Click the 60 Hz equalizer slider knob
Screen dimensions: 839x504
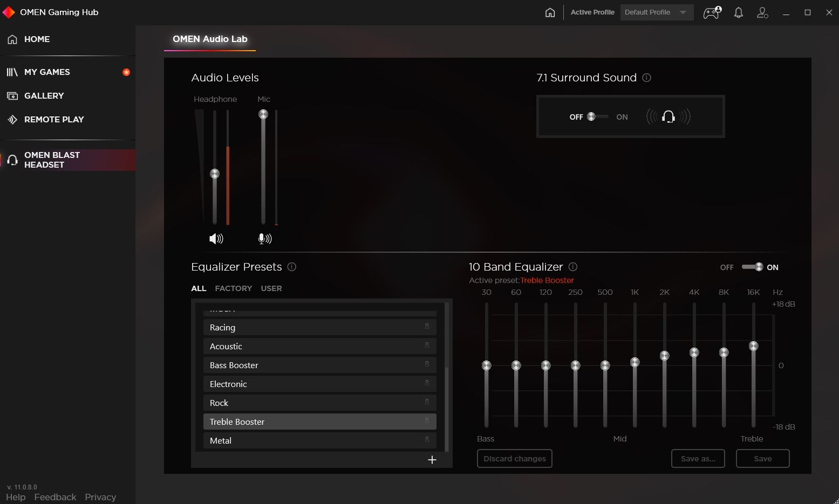point(516,365)
